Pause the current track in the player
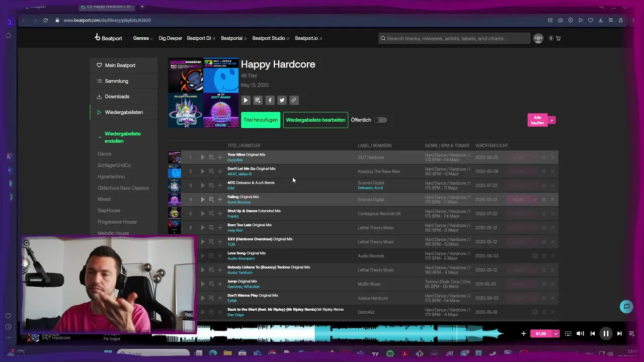This screenshot has height=362, width=644. tap(606, 333)
